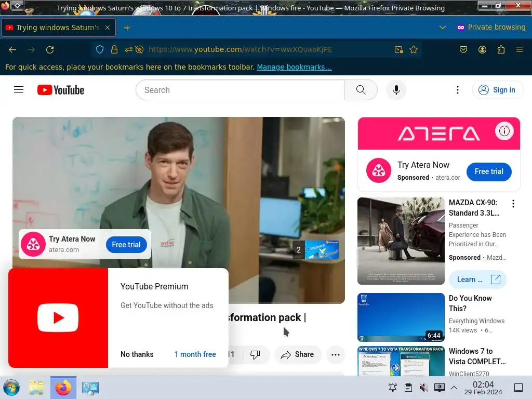Click the autoplay blocked icon in address bar
Image resolution: width=532 pixels, height=399 pixels.
tap(139, 49)
